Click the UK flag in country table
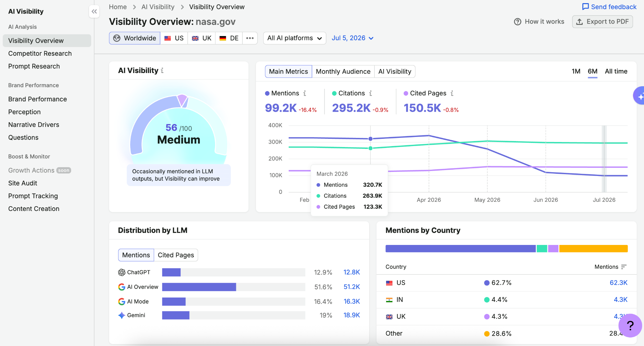The image size is (644, 346). point(389,317)
